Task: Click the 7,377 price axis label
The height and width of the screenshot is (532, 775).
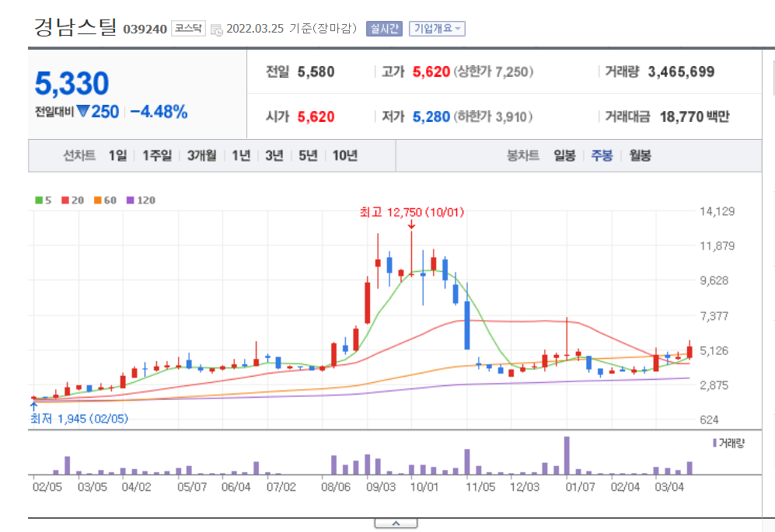Action: point(714,316)
